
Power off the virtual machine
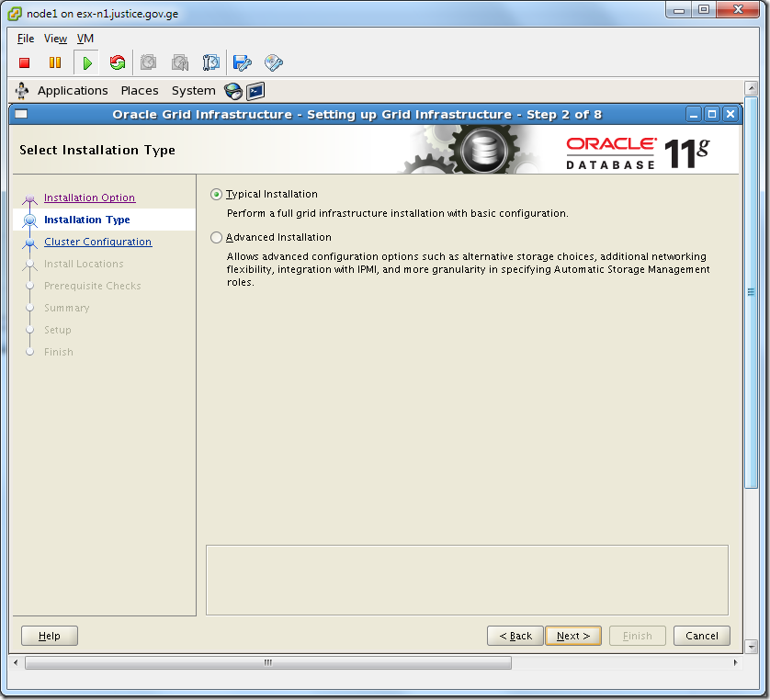26,62
